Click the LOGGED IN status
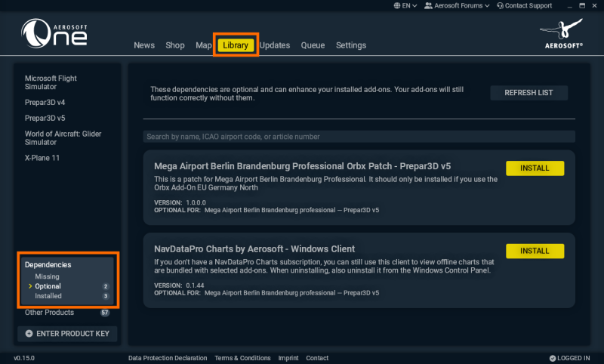The image size is (604, 364). coord(570,358)
